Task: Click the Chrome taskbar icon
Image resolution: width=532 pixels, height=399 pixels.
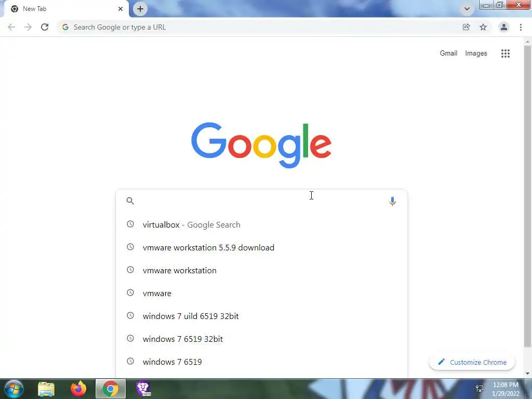Action: click(x=111, y=389)
